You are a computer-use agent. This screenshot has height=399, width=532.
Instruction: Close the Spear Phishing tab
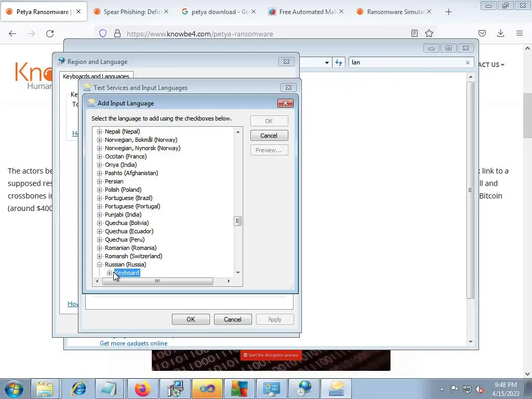click(x=166, y=12)
